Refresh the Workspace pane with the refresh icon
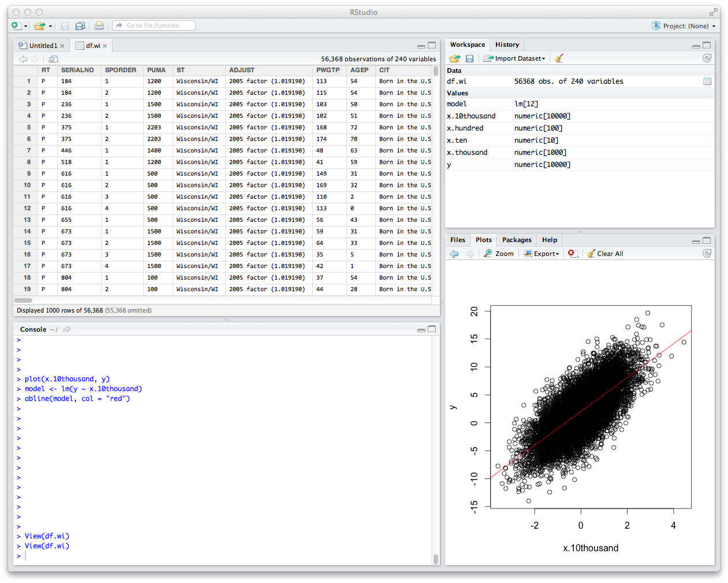728x583 pixels. [707, 58]
